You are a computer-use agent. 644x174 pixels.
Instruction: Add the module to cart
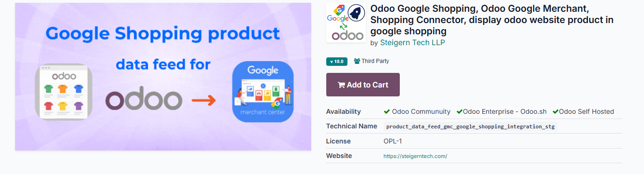363,85
